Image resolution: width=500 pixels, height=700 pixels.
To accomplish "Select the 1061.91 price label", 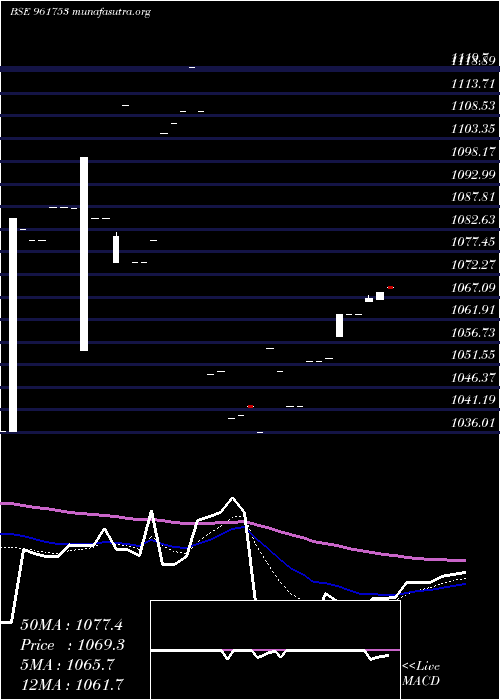I will tap(473, 310).
